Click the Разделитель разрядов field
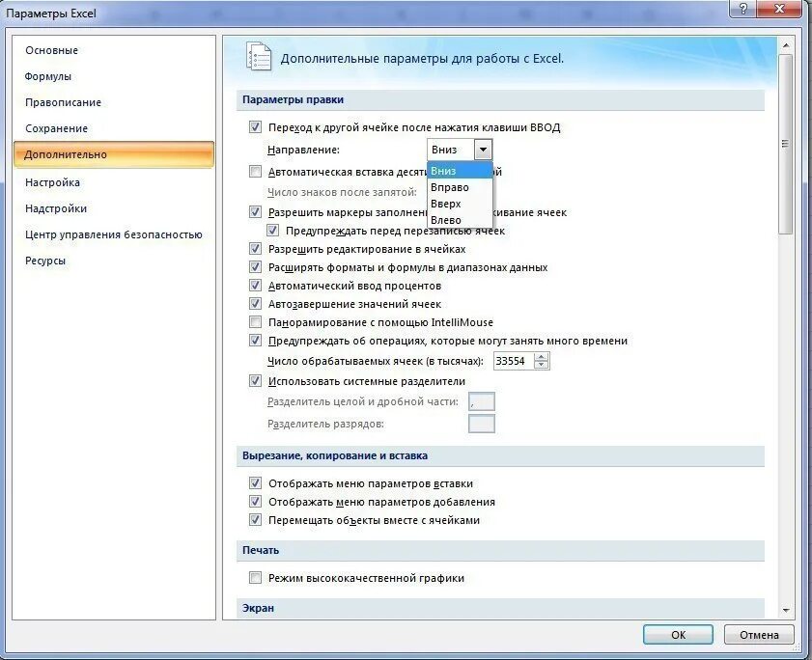812x660 pixels. click(482, 424)
